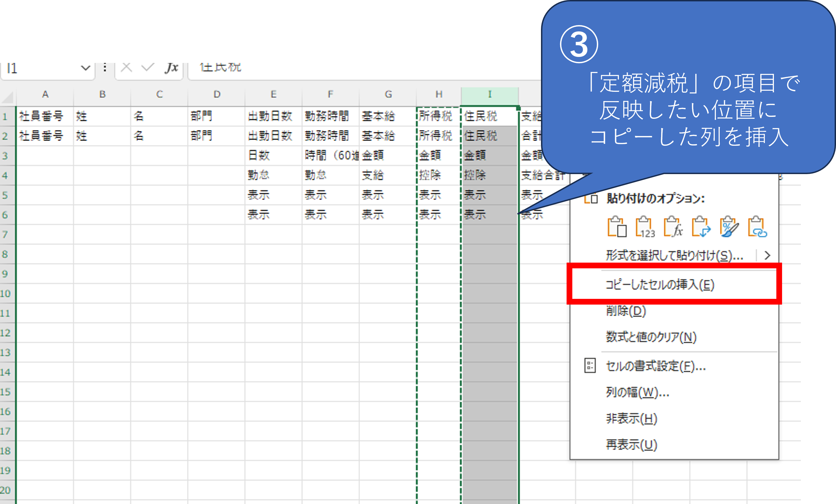836x504 pixels.
Task: Click the fx Insert Function icon
Action: (x=172, y=68)
